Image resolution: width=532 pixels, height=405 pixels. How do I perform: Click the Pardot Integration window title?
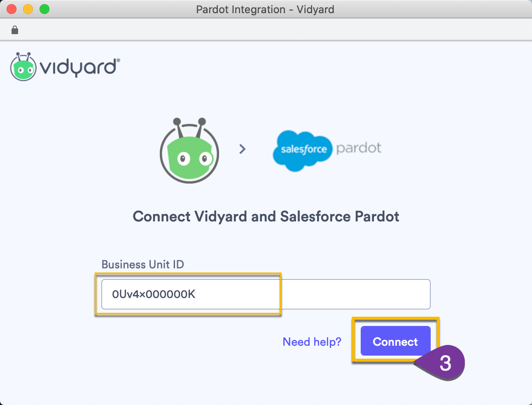pyautogui.click(x=265, y=9)
